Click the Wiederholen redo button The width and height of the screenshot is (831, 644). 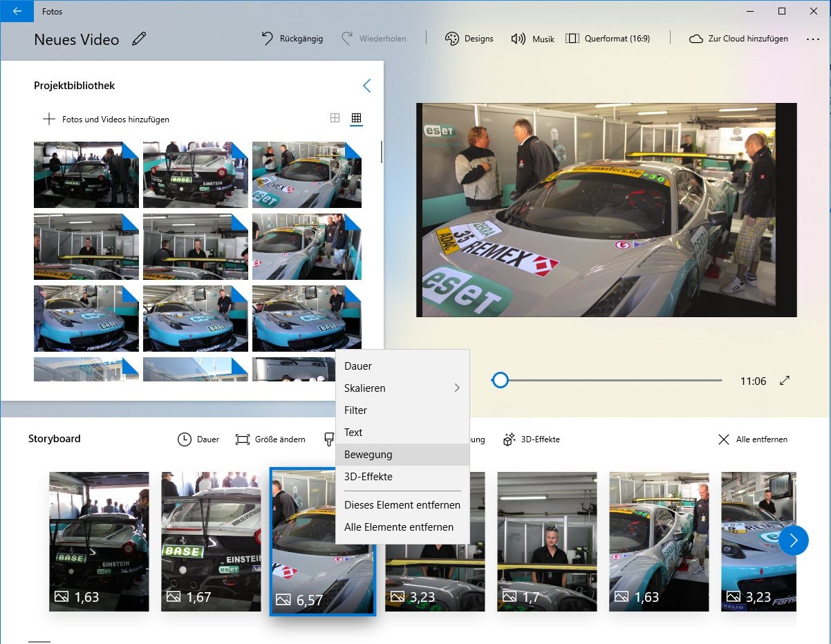click(x=374, y=39)
